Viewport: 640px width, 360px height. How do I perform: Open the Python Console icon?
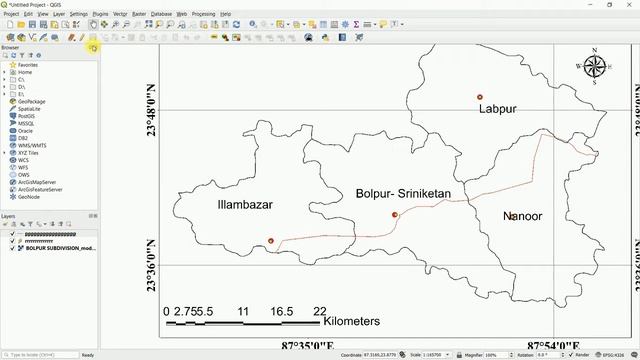click(x=325, y=38)
